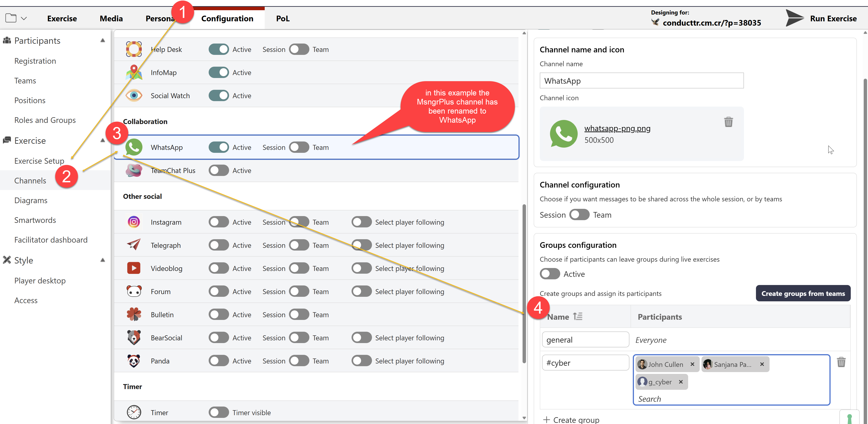The image size is (868, 424).
Task: Click the Telegraph paper plane icon
Action: tap(134, 245)
